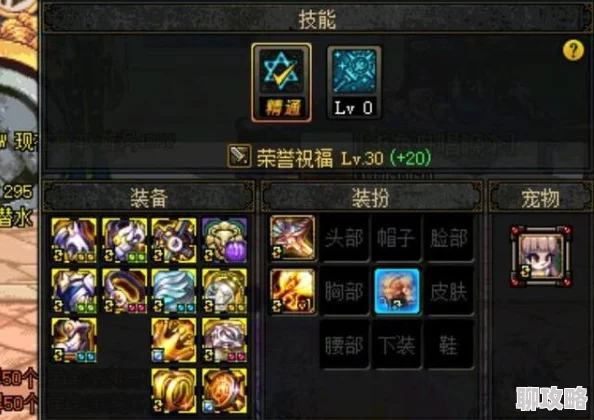Image resolution: width=594 pixels, height=420 pixels.
Task: Select the flaming aura costume icon
Action: (x=292, y=291)
